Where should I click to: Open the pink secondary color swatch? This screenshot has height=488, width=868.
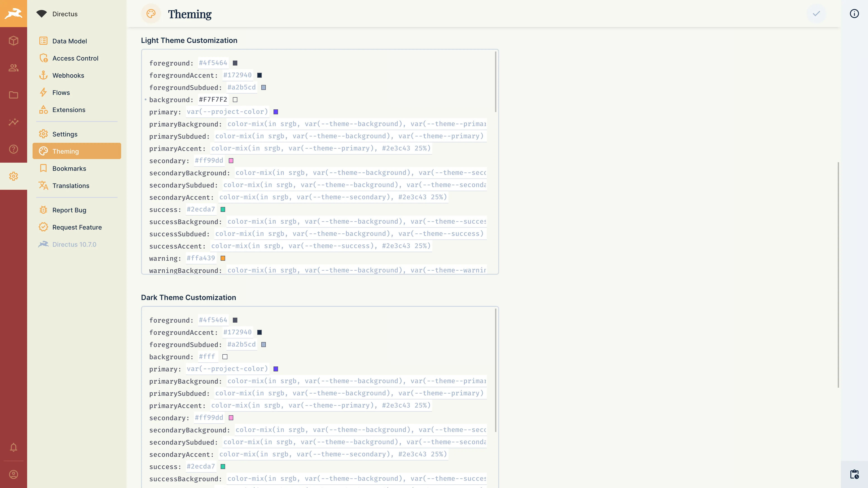tap(231, 161)
